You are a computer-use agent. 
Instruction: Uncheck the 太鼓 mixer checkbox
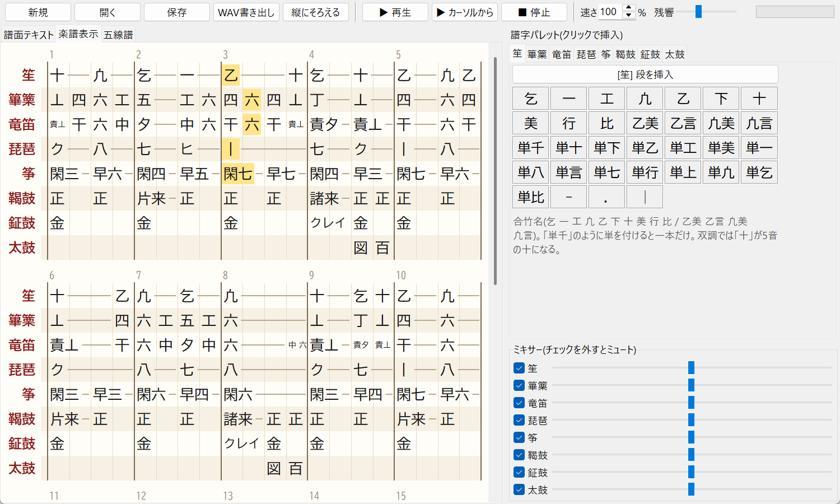click(519, 489)
